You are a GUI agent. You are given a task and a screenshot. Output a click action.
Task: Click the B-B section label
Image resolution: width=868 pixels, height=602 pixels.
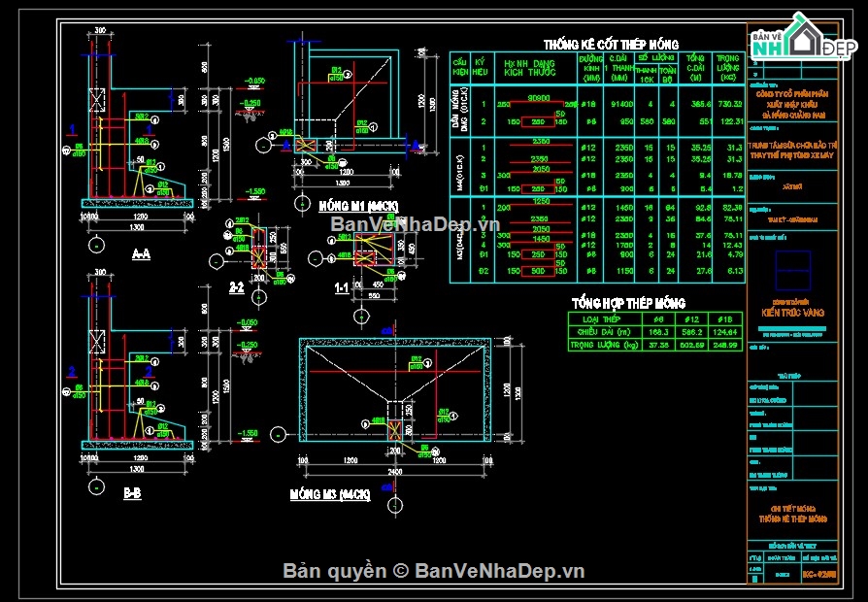[132, 493]
